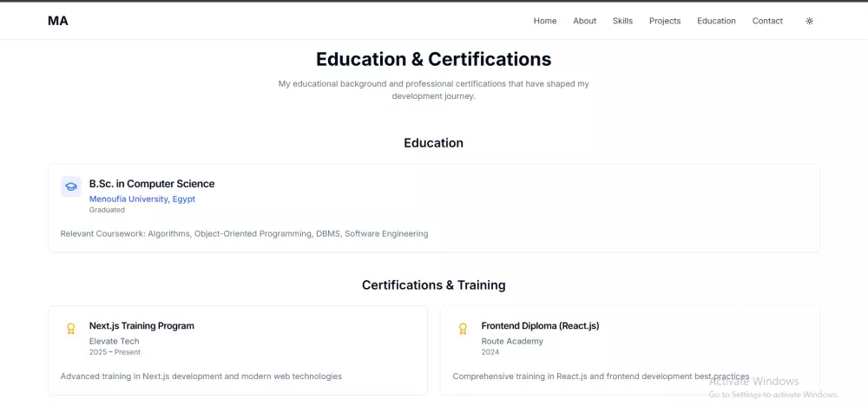
Task: Click the Frontend Diploma award ribbon icon
Action: [464, 329]
